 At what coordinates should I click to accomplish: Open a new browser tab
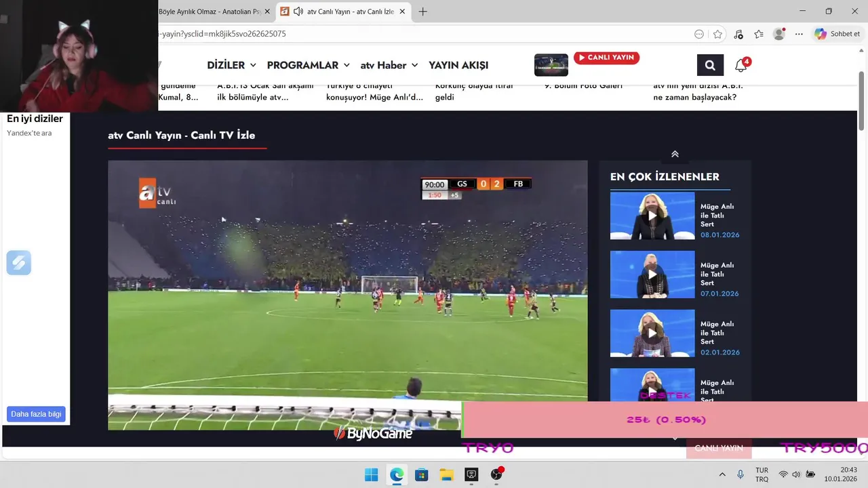(x=422, y=12)
